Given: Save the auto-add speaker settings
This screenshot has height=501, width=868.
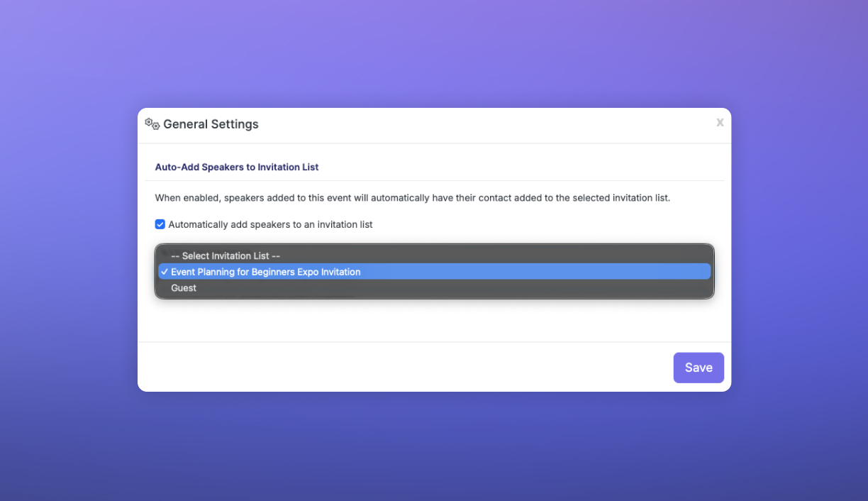Looking at the screenshot, I should point(699,368).
